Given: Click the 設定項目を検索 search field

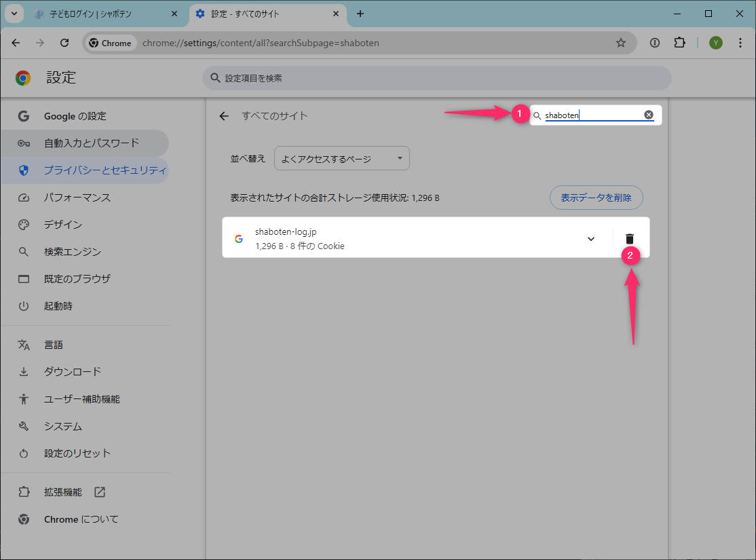Looking at the screenshot, I should 437,78.
